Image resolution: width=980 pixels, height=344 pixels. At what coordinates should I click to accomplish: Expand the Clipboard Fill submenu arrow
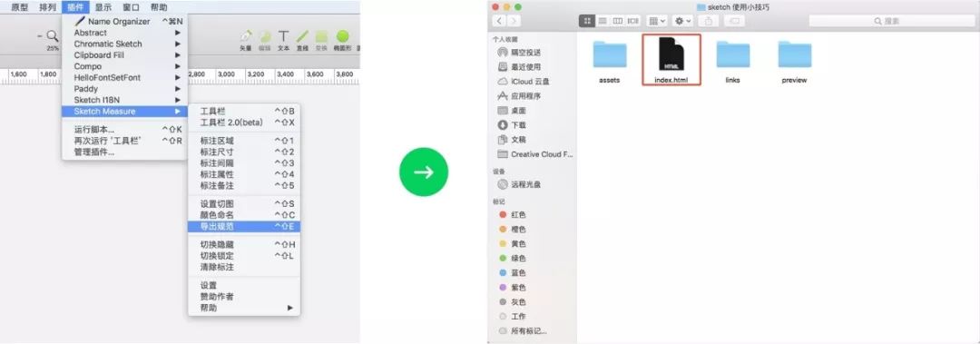178,55
